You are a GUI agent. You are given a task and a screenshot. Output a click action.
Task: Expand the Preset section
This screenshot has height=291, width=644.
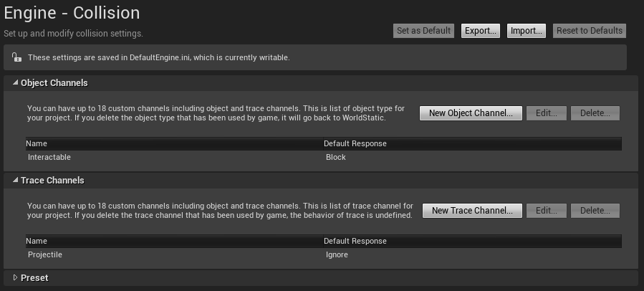click(x=16, y=278)
